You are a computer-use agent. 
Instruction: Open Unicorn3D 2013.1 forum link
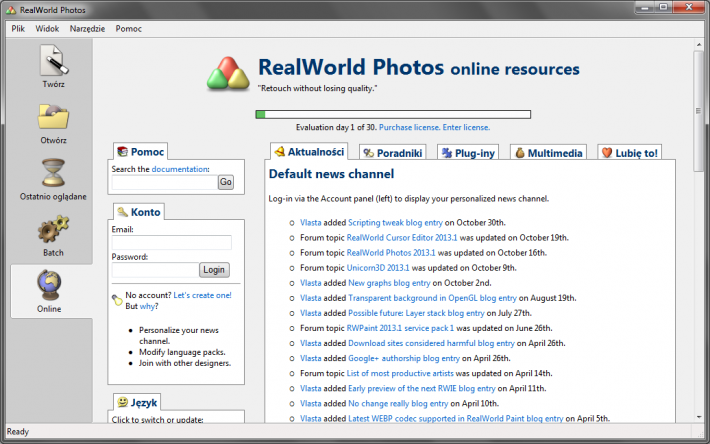point(378,267)
